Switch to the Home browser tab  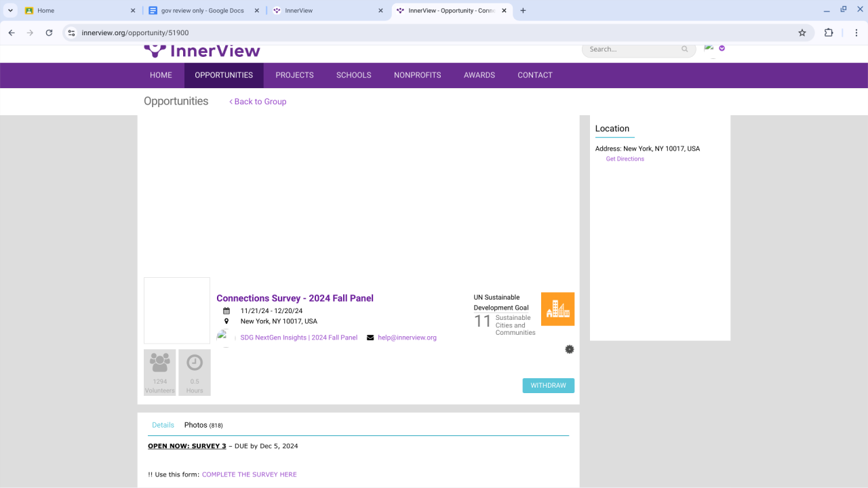tap(79, 11)
